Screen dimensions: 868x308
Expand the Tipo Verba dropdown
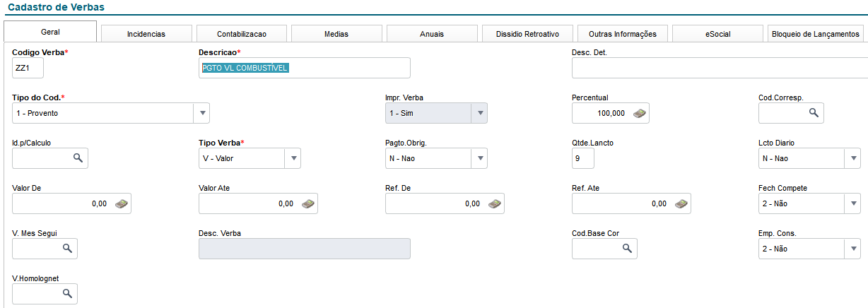(x=293, y=158)
